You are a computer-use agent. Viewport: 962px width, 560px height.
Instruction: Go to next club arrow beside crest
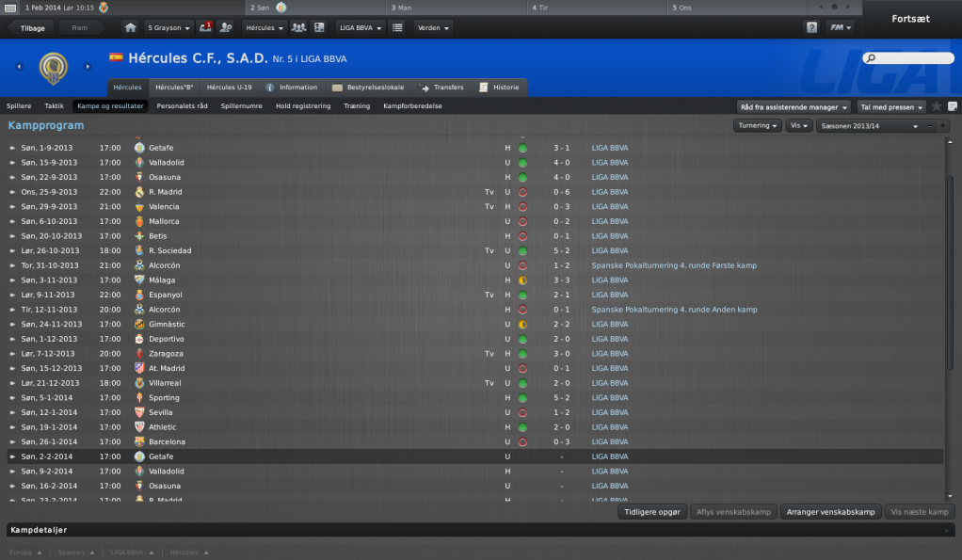click(88, 67)
